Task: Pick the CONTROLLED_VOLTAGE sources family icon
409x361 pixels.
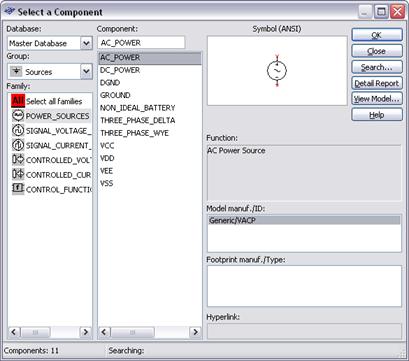Action: point(18,159)
